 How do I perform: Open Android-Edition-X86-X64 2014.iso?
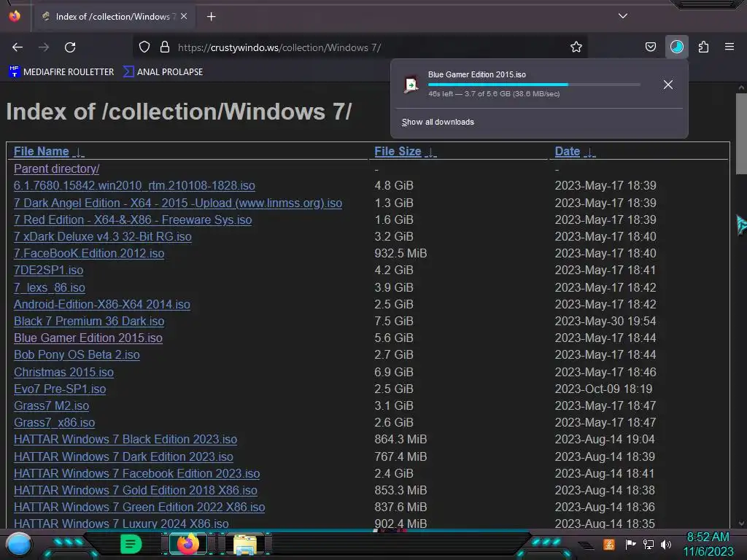click(x=102, y=304)
